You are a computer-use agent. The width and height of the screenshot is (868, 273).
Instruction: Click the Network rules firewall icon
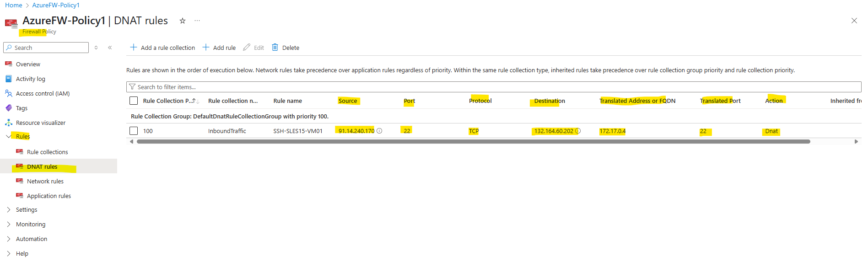(x=20, y=181)
